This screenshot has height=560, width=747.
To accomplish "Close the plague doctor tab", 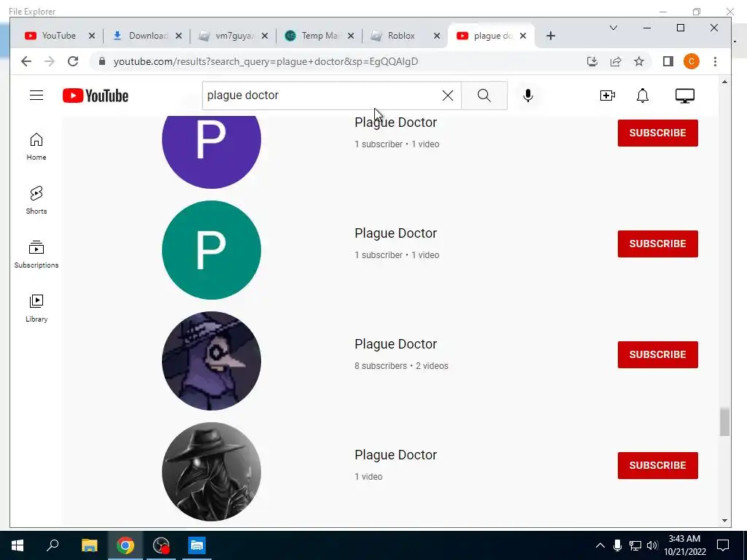I will (x=522, y=36).
